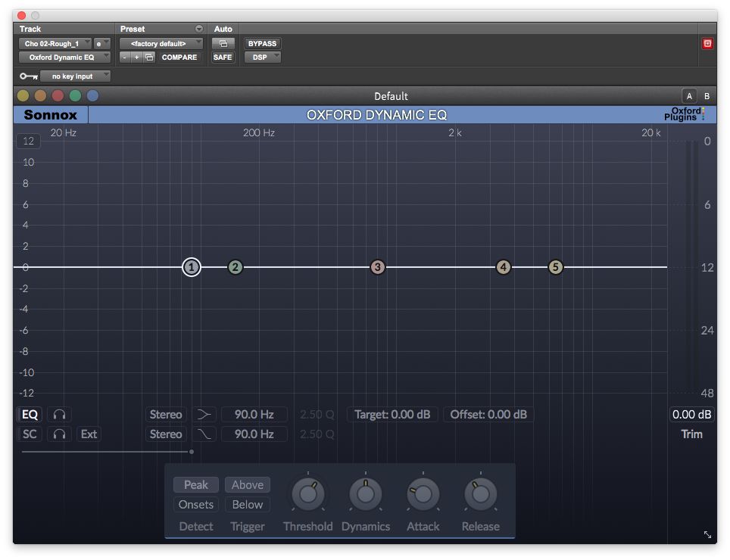The image size is (730, 560).
Task: Click the Release knob
Action: 480,494
